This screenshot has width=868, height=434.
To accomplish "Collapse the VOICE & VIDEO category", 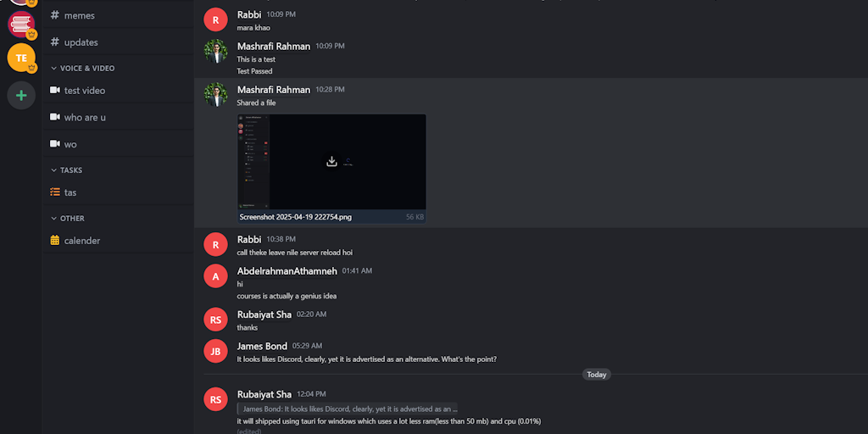I will [x=83, y=68].
